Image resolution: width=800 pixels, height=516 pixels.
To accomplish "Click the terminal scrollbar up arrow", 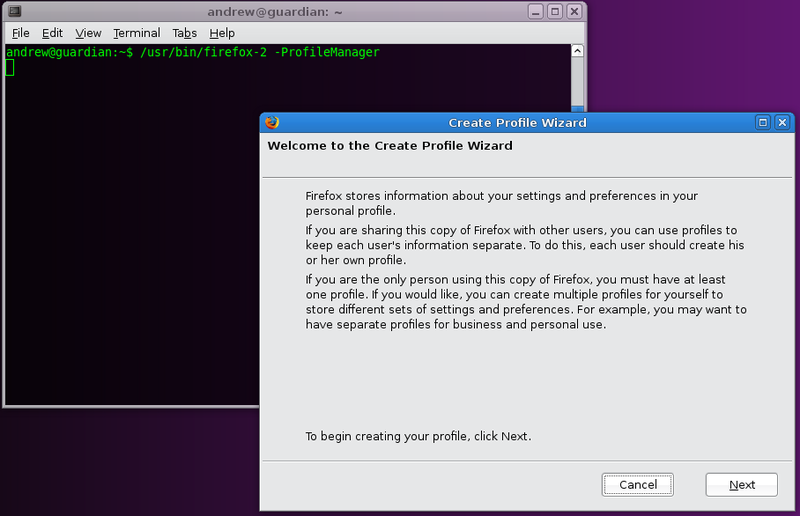I will [x=577, y=51].
